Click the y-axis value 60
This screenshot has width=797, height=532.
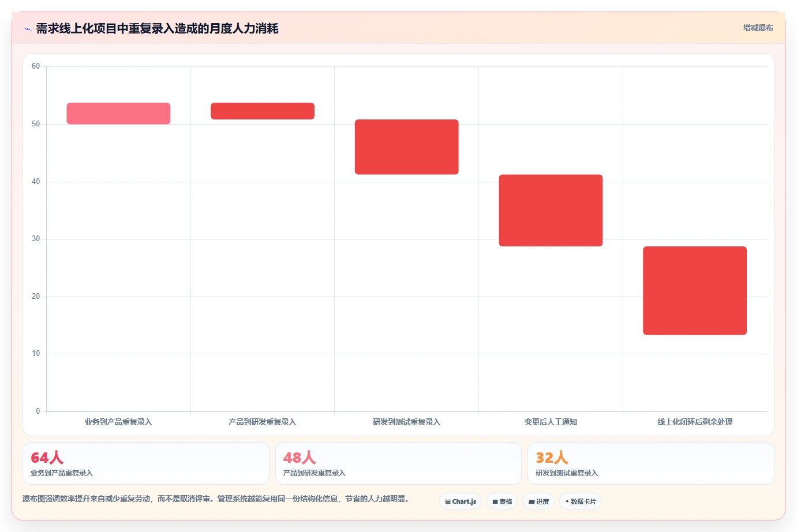point(36,66)
